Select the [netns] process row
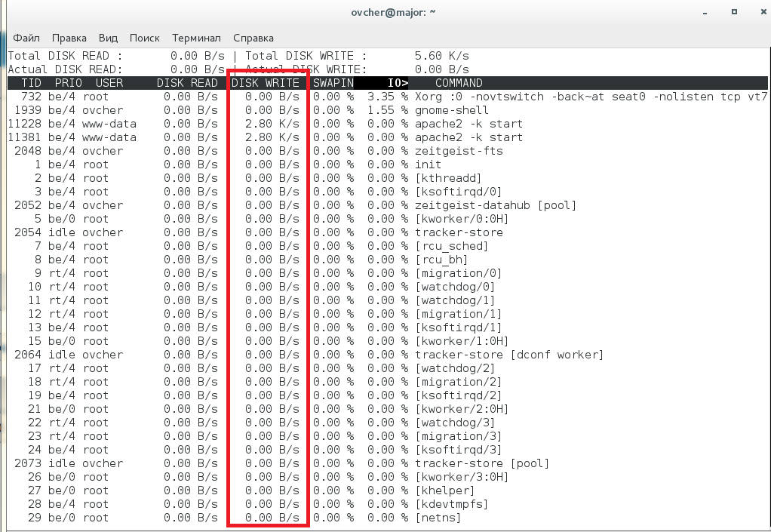 click(388, 518)
